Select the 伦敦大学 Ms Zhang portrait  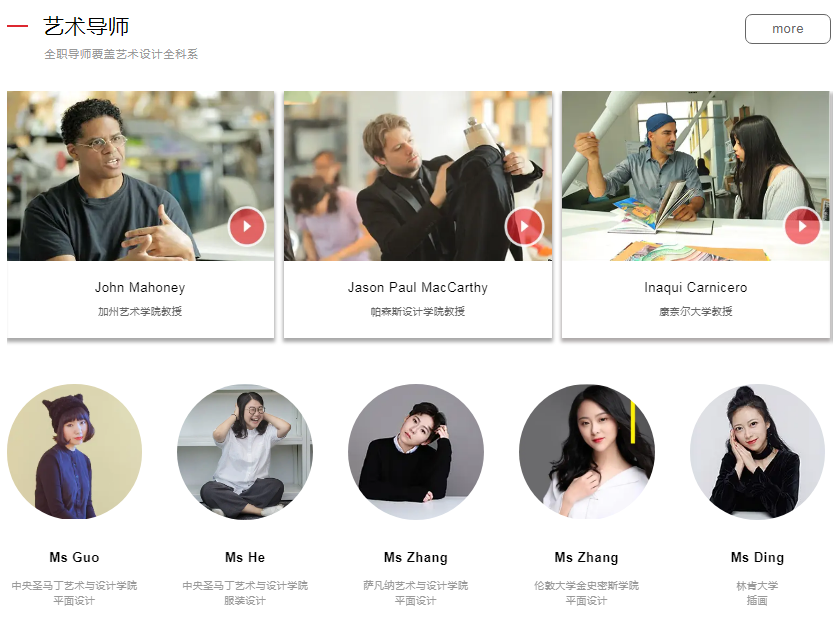click(586, 452)
